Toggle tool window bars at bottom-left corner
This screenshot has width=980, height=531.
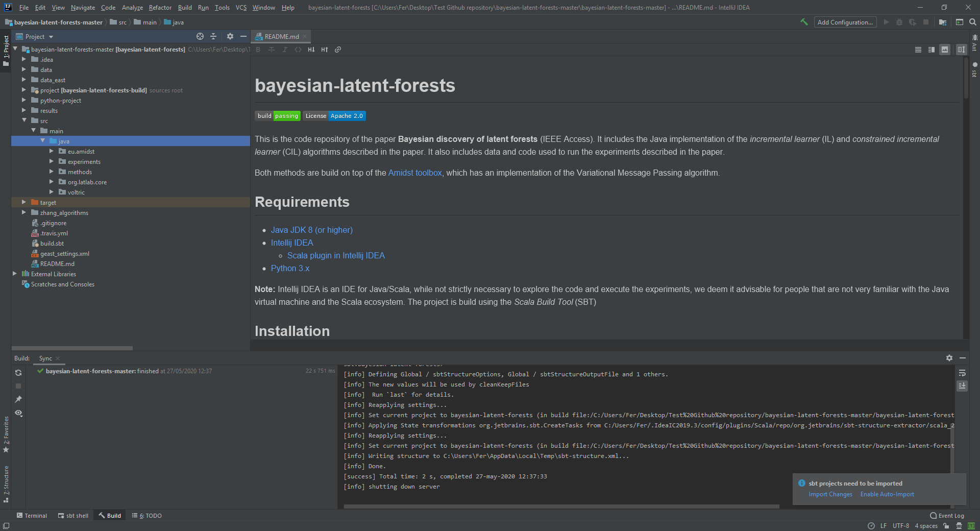tap(6, 526)
